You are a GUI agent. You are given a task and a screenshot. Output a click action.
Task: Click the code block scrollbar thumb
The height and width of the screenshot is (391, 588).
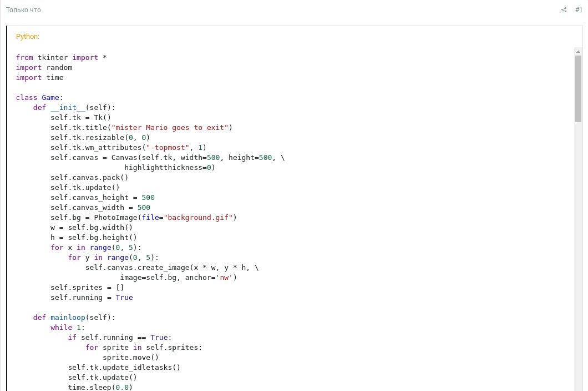(x=578, y=89)
